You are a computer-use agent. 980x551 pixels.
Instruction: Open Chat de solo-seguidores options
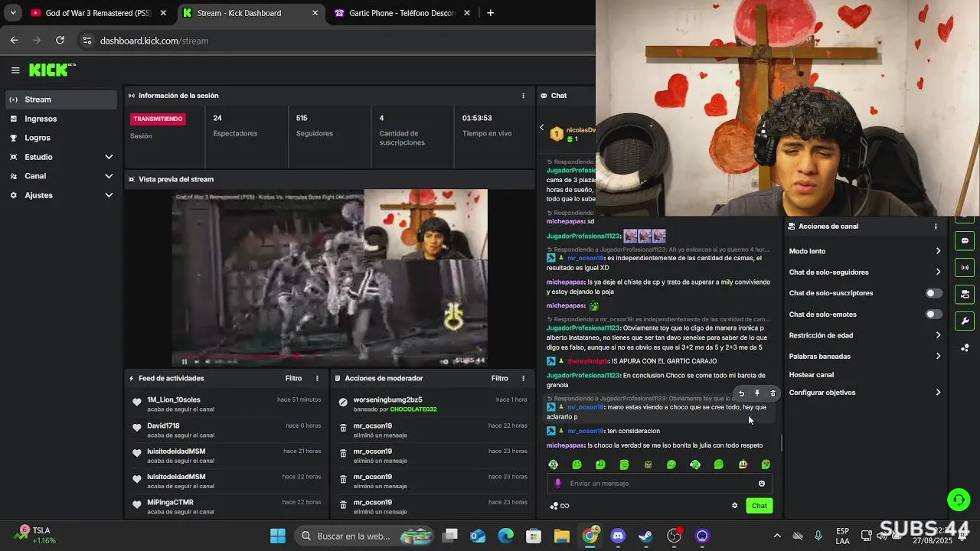coord(864,272)
